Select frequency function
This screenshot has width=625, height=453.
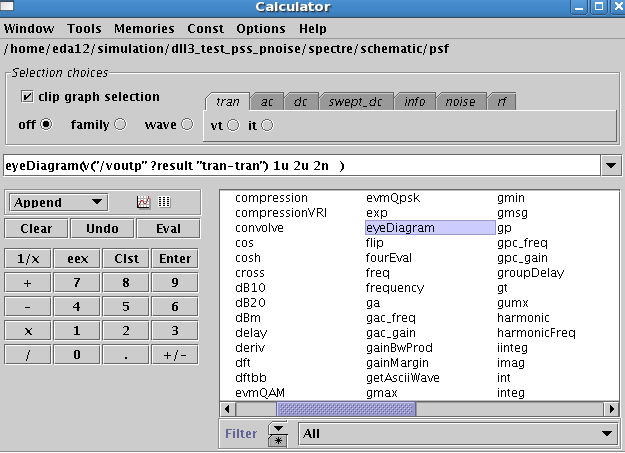click(x=395, y=288)
